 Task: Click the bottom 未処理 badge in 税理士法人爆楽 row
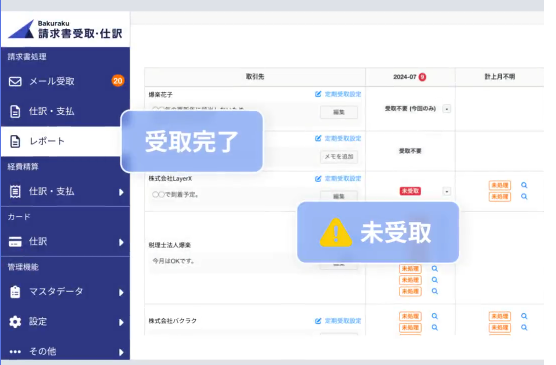410,291
